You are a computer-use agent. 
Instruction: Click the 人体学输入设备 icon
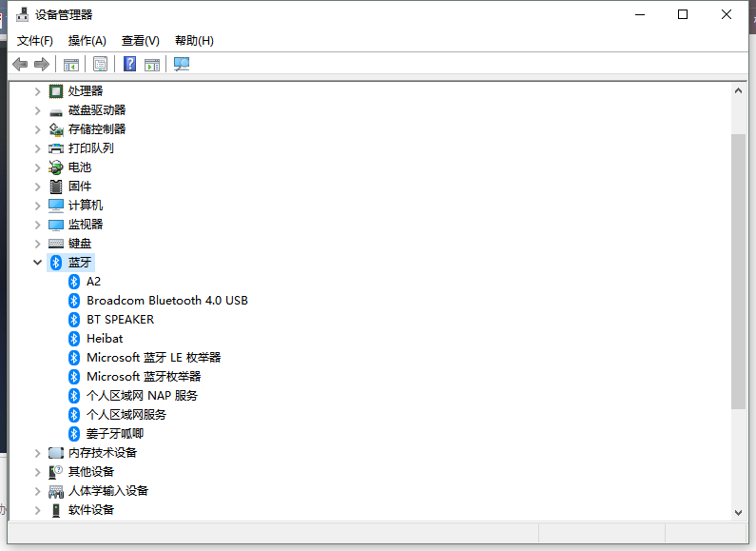tap(56, 492)
